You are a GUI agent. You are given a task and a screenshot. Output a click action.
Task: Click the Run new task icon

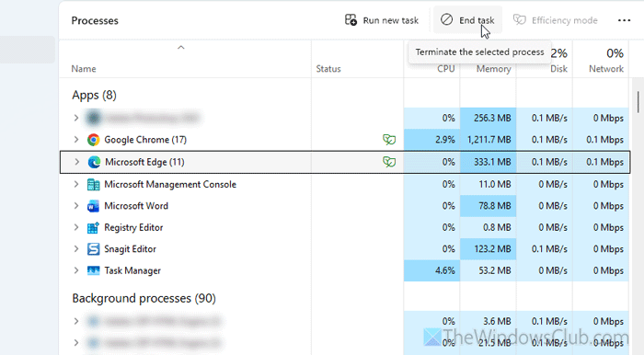point(351,19)
